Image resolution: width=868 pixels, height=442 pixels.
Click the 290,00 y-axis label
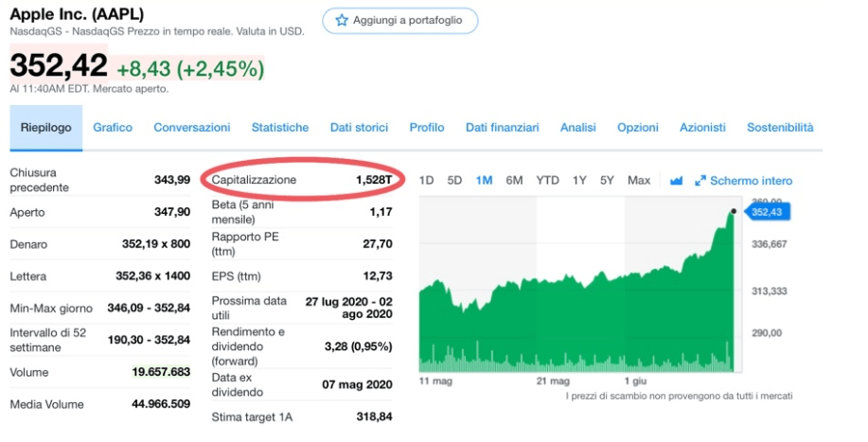(x=767, y=333)
